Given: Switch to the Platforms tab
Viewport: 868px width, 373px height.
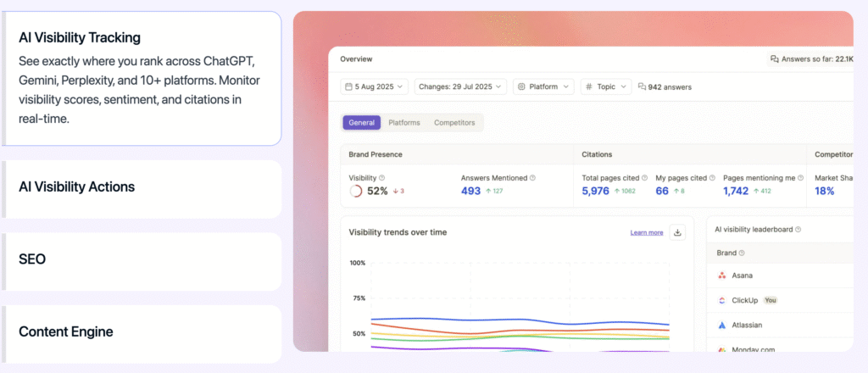Looking at the screenshot, I should (x=404, y=123).
